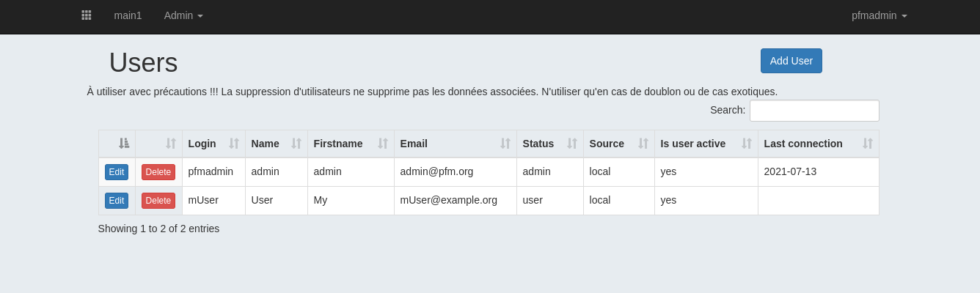Image resolution: width=980 pixels, height=293 pixels.
Task: Sort table by Login column arrows
Action: pyautogui.click(x=234, y=144)
